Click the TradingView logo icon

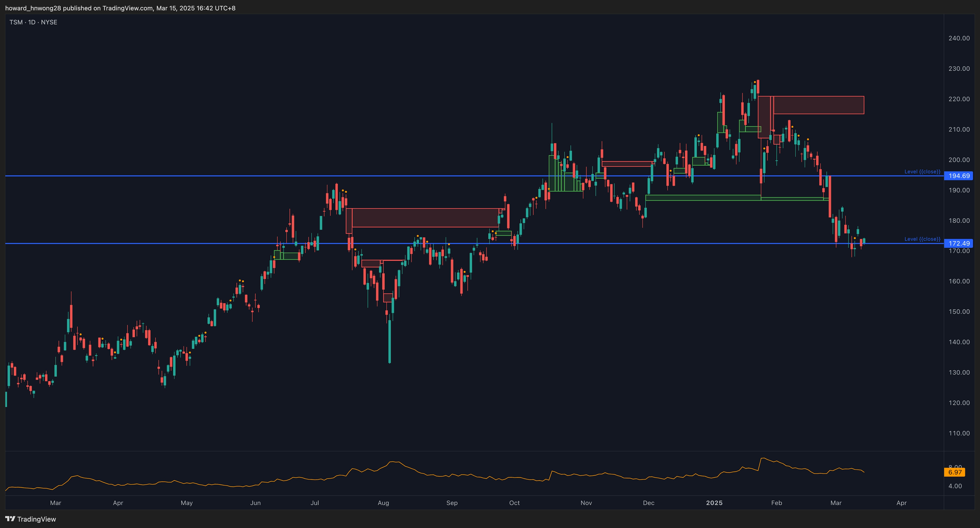[10, 519]
